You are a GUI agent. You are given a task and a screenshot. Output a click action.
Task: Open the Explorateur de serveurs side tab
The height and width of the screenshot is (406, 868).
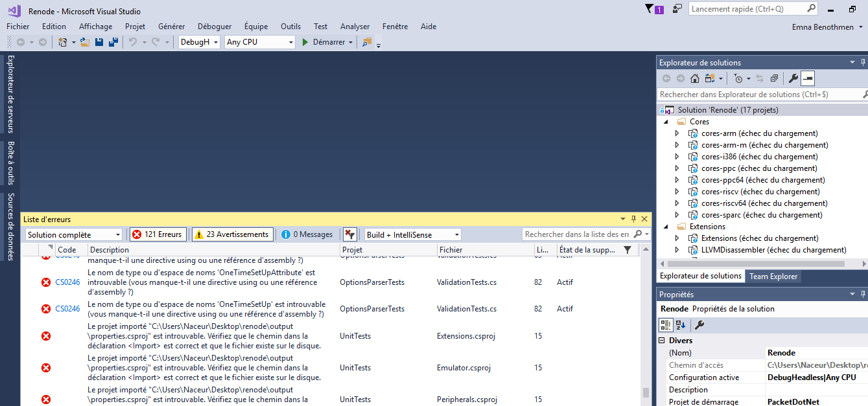(10, 93)
